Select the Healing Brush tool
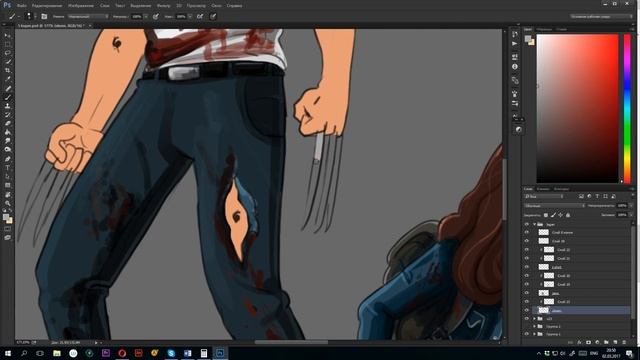The height and width of the screenshot is (360, 640). point(7,88)
